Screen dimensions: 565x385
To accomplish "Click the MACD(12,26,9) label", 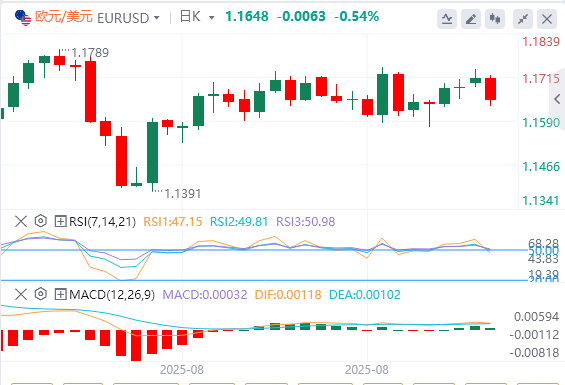I will tap(112, 295).
